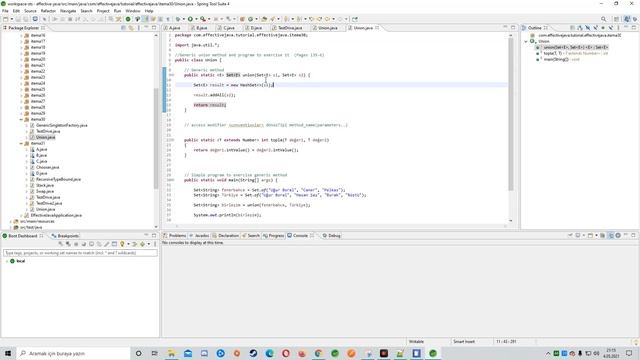
Task: Click the Debug bug toolbar icon
Action: 178,19
